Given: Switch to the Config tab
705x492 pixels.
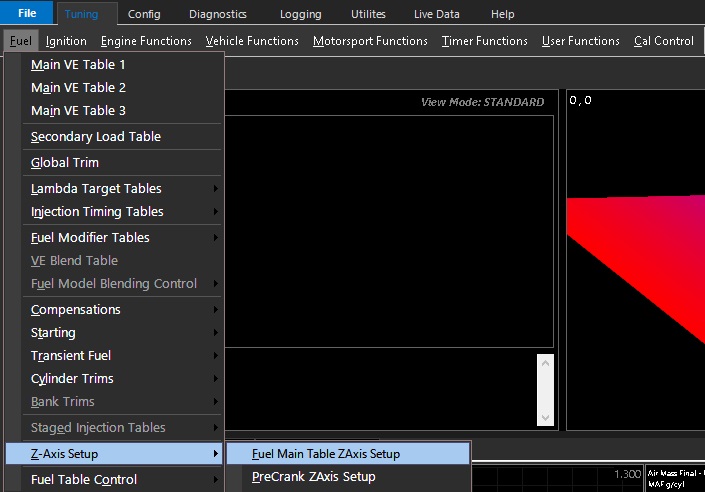Looking at the screenshot, I should click(x=144, y=14).
